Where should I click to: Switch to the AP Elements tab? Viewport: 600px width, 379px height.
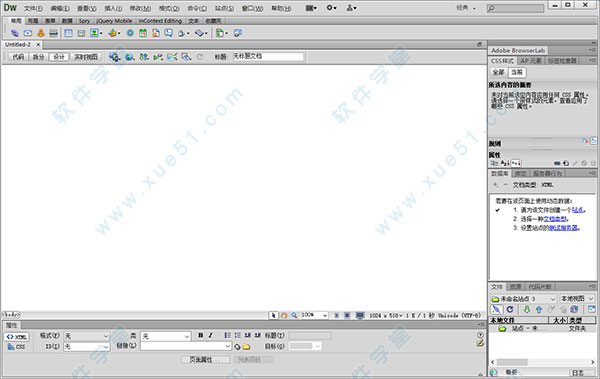pos(531,60)
